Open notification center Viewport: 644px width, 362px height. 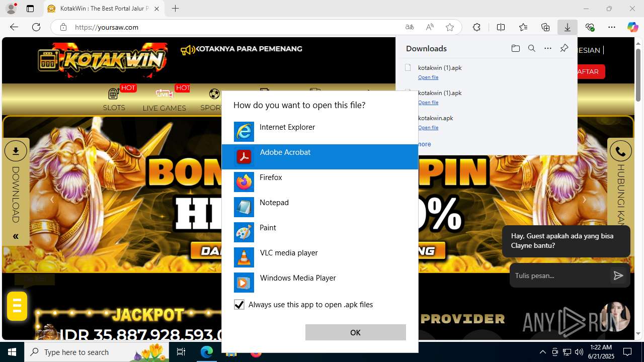click(x=627, y=352)
